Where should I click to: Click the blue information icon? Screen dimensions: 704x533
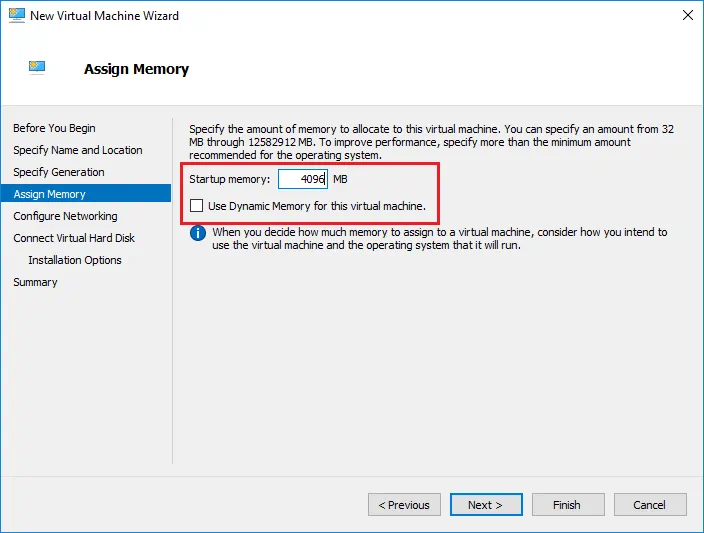click(198, 233)
